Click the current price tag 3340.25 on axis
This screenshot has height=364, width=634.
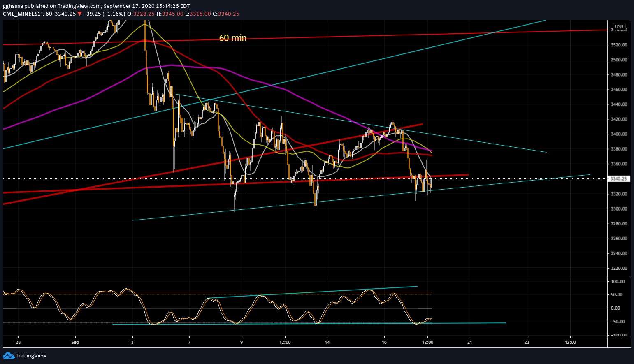coord(619,179)
